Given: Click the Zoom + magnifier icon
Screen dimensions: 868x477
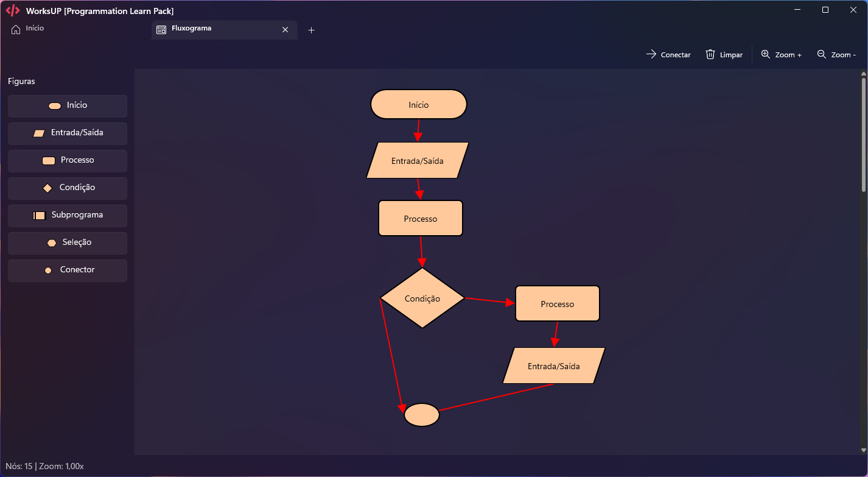Looking at the screenshot, I should [766, 54].
